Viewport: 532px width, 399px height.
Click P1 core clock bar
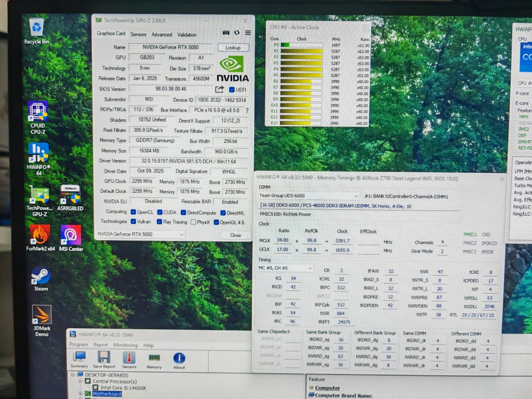coord(301,51)
